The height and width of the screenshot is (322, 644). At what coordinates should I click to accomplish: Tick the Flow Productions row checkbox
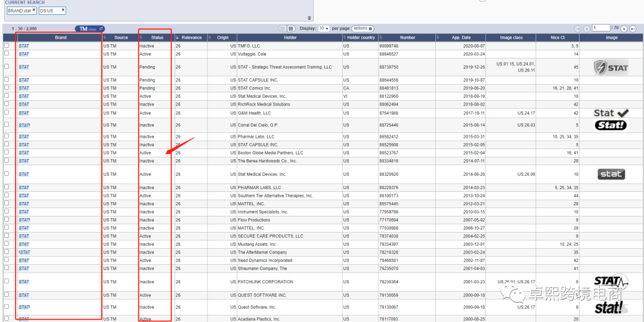point(6,219)
